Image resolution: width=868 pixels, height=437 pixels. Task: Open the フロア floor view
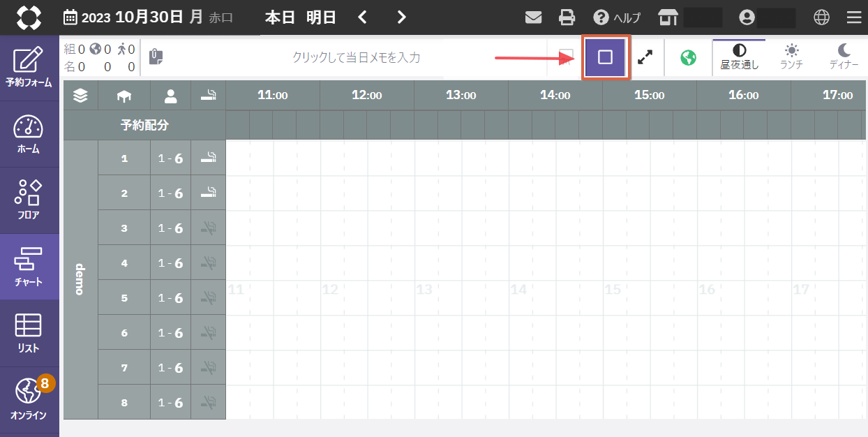point(29,200)
